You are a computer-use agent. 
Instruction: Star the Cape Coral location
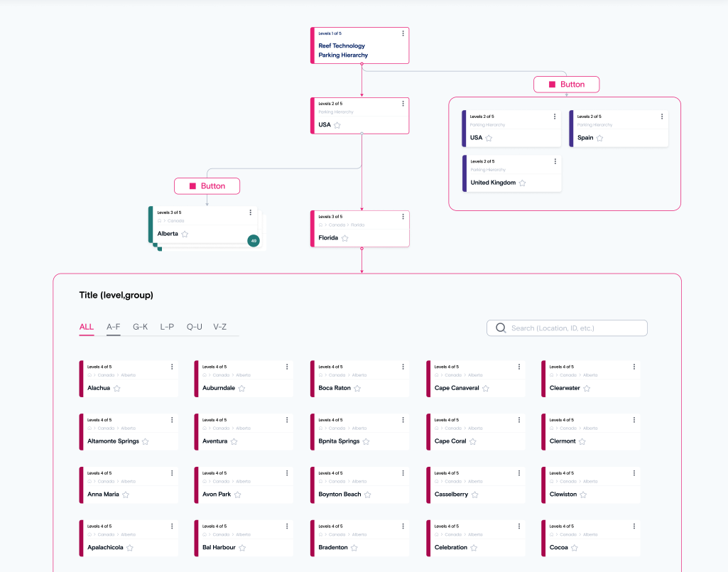pos(472,441)
